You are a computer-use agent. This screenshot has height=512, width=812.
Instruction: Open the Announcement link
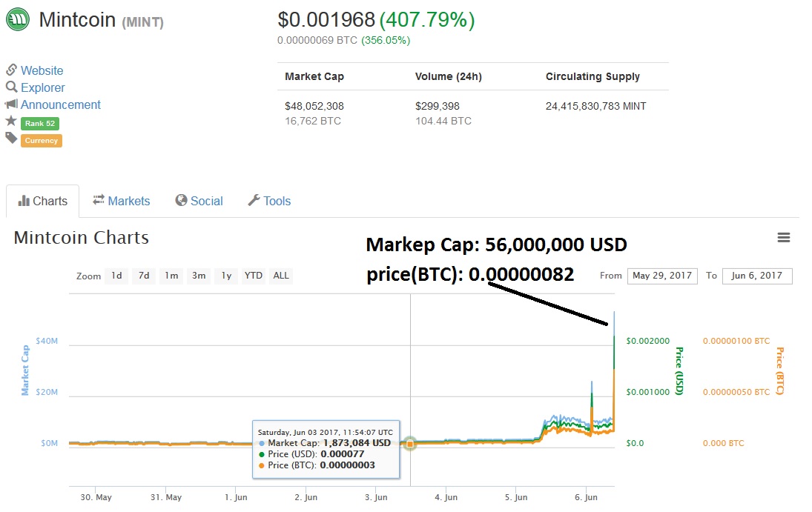61,104
